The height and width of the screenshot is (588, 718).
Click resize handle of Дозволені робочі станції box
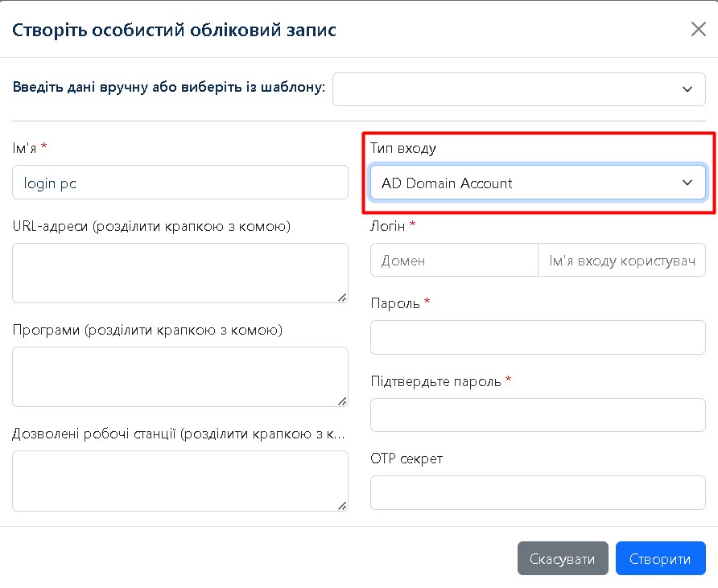(342, 504)
